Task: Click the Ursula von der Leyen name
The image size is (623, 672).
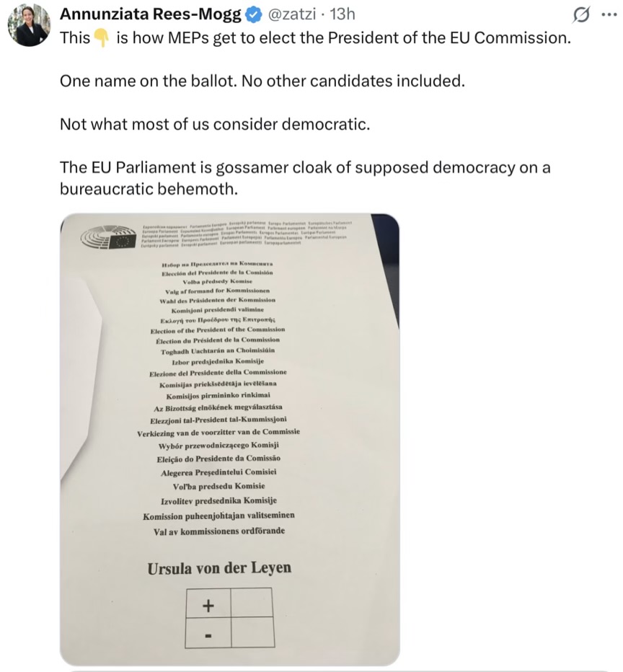Action: point(219,567)
